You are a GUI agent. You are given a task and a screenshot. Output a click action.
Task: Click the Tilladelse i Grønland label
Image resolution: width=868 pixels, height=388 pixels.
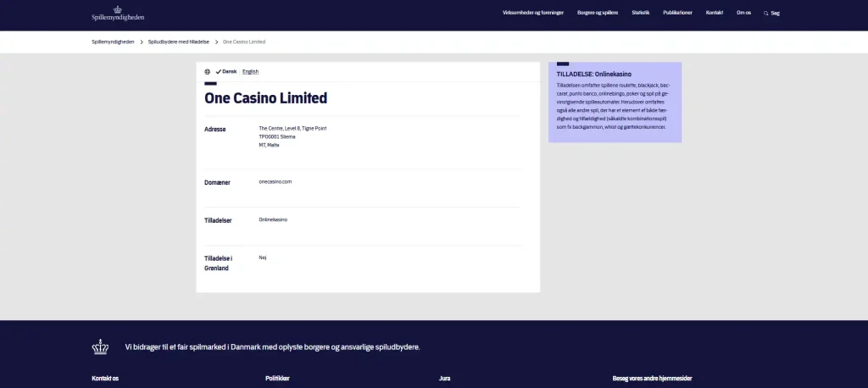(x=218, y=263)
